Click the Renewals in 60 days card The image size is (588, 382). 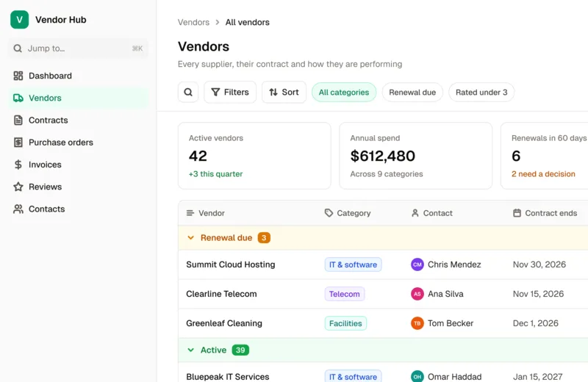(x=544, y=156)
